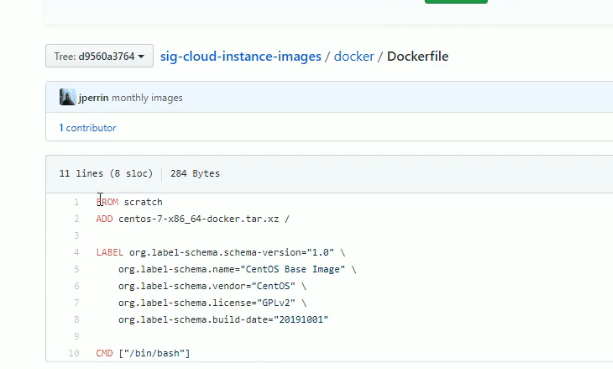Open the 'monthly images' commit message
Screen dimensions: 613x369
[147, 98]
